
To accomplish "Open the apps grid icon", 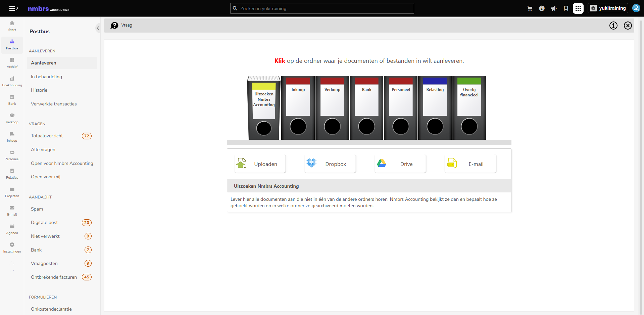I will pyautogui.click(x=578, y=8).
